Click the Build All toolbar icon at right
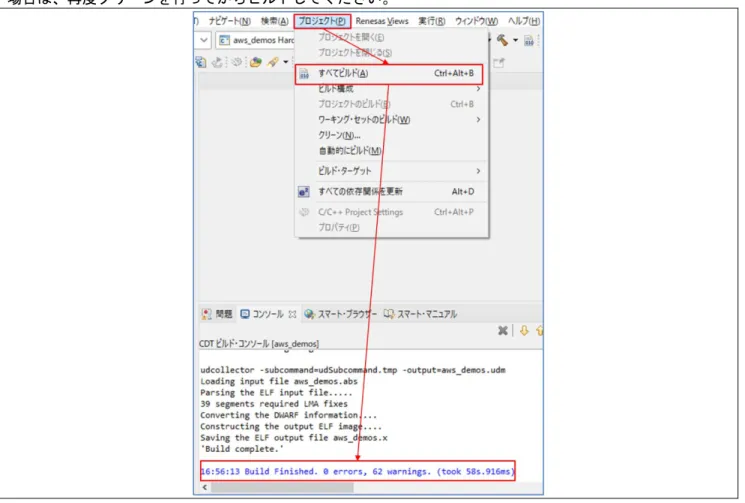This screenshot has height=503, width=745. [528, 41]
